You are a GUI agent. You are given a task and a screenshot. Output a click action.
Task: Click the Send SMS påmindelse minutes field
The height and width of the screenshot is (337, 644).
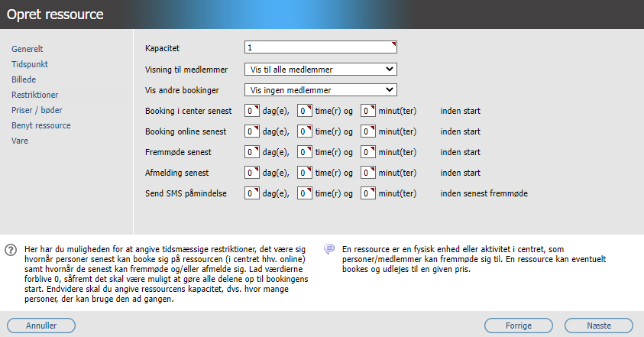pos(368,193)
